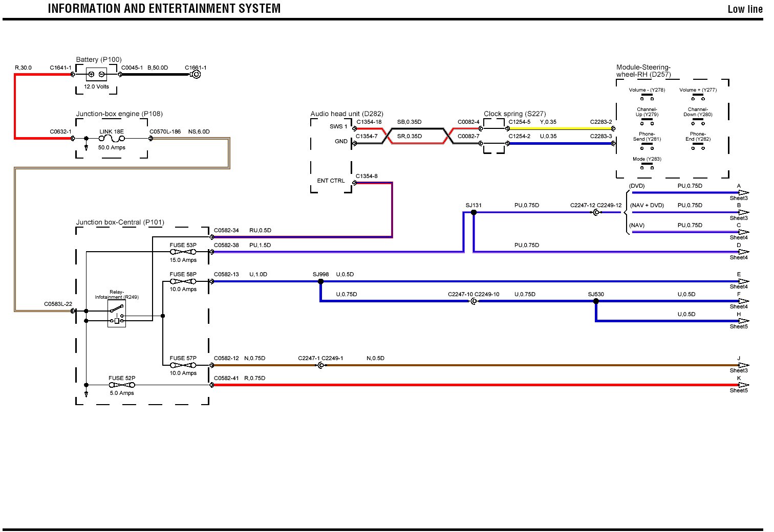Click the C1661-1 ground eyelet terminal

195,74
